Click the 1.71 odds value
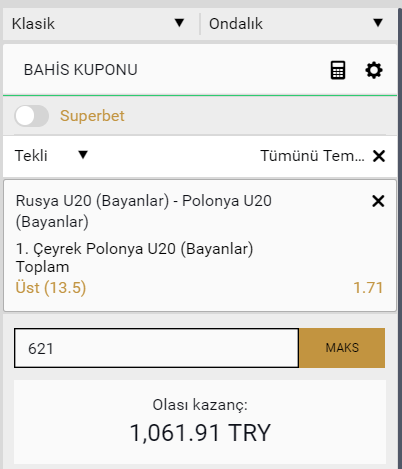 (x=368, y=287)
